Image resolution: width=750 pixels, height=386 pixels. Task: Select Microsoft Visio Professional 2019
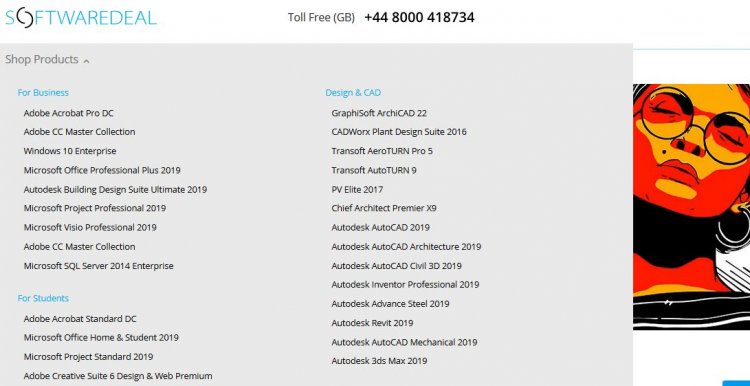pyautogui.click(x=90, y=227)
